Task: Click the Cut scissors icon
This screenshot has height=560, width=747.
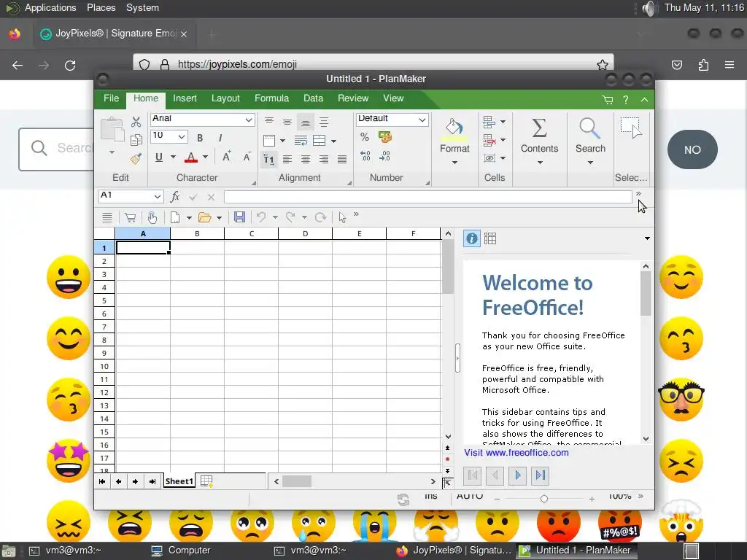Action: tap(136, 122)
